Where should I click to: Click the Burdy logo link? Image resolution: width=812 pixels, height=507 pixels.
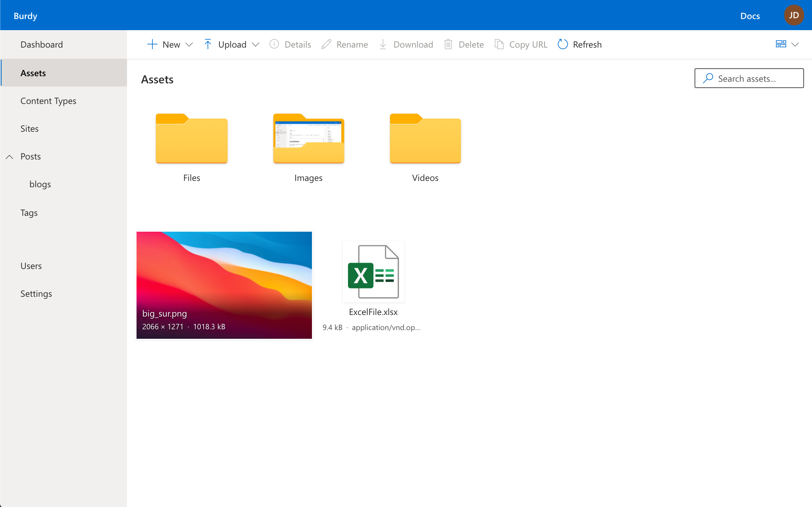(25, 16)
